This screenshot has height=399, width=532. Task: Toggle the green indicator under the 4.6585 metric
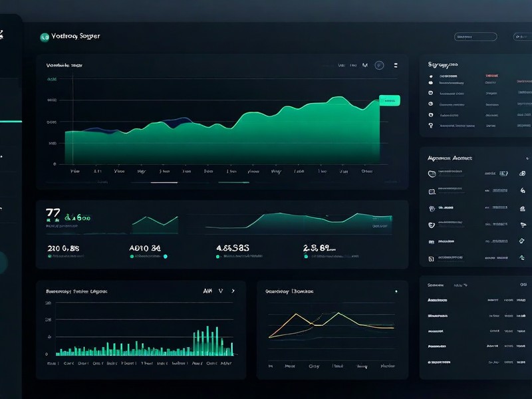[x=217, y=257]
